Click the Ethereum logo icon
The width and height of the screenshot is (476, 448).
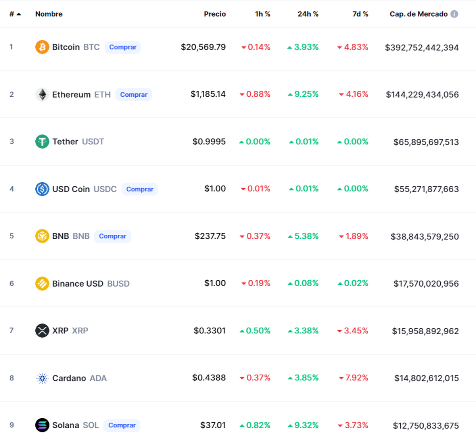pos(42,94)
